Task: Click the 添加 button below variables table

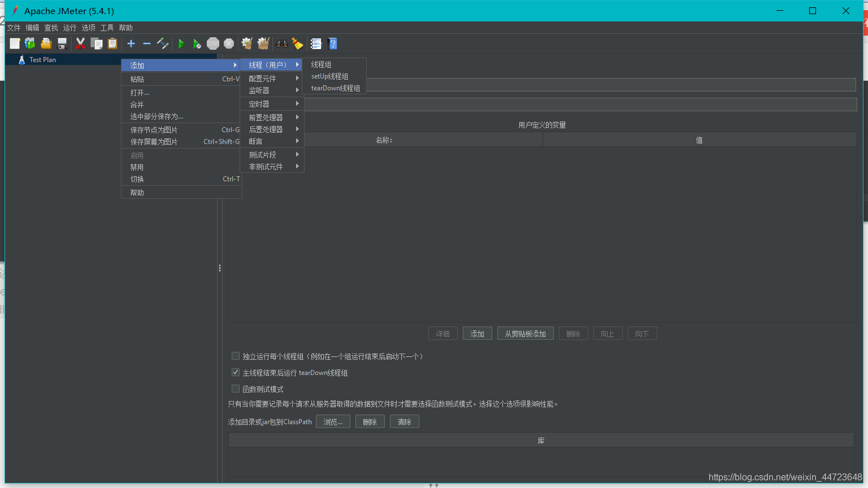Action: click(478, 334)
